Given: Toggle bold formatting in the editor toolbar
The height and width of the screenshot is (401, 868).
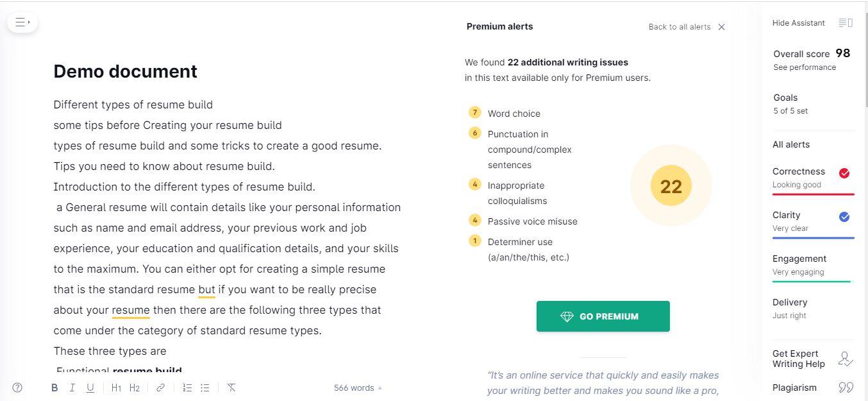Looking at the screenshot, I should coord(54,388).
